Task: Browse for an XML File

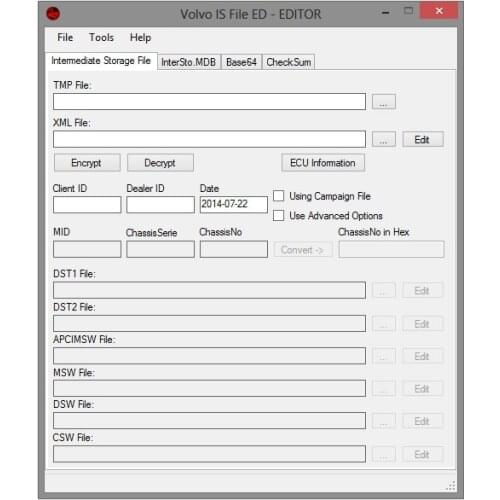Action: click(x=384, y=139)
